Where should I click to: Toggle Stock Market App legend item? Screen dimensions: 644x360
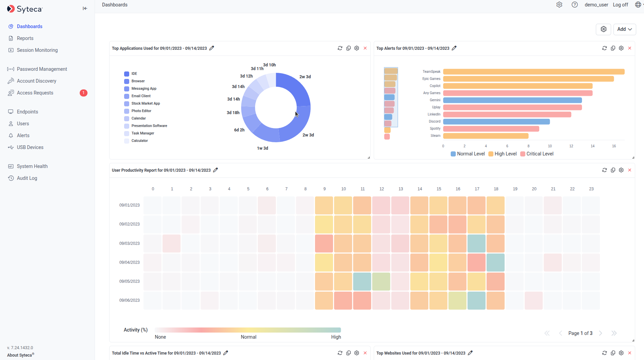tap(142, 103)
